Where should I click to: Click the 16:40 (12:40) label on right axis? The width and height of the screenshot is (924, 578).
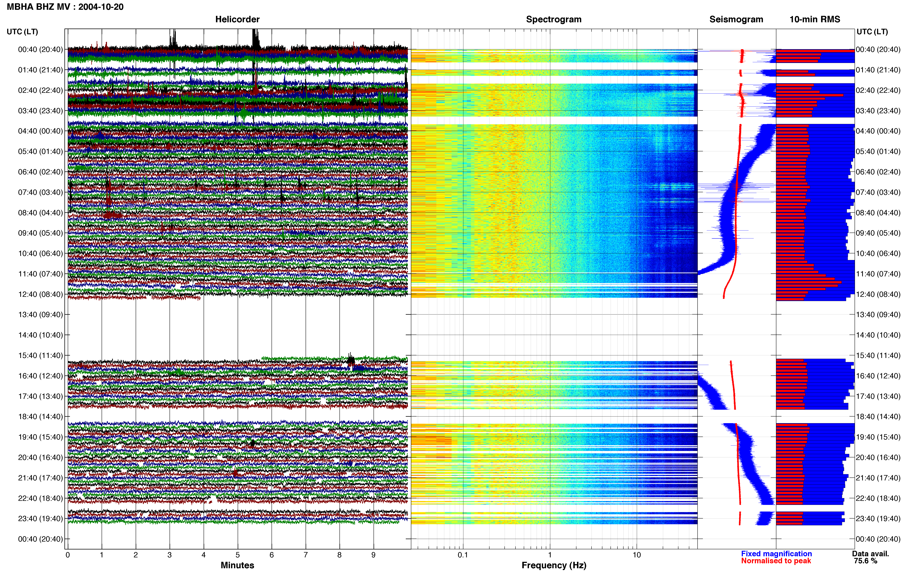coord(878,376)
